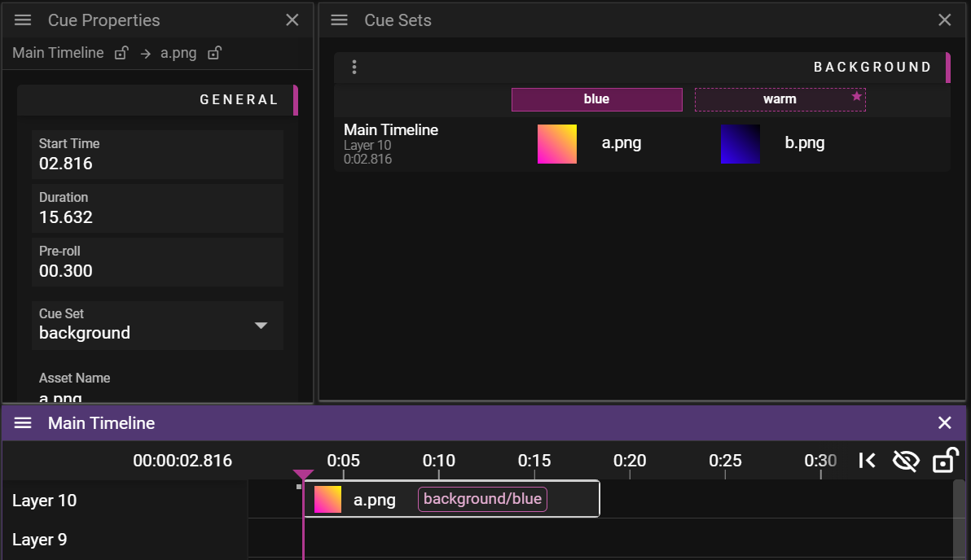Select the b.png label in Cue Sets

pos(805,143)
